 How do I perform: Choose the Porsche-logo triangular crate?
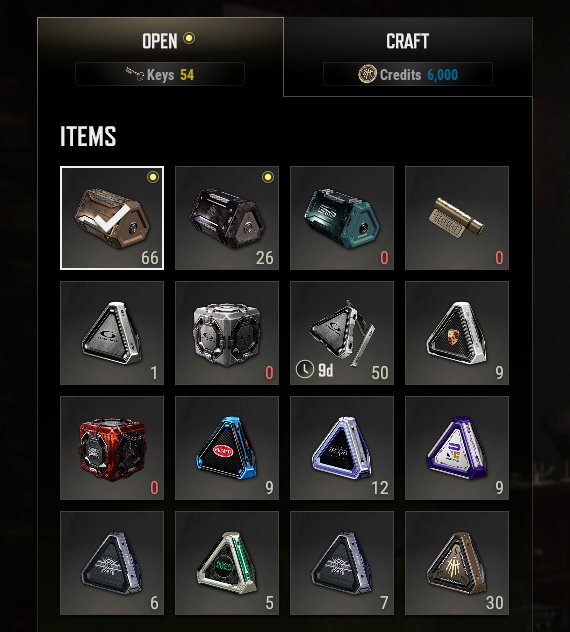tap(457, 333)
